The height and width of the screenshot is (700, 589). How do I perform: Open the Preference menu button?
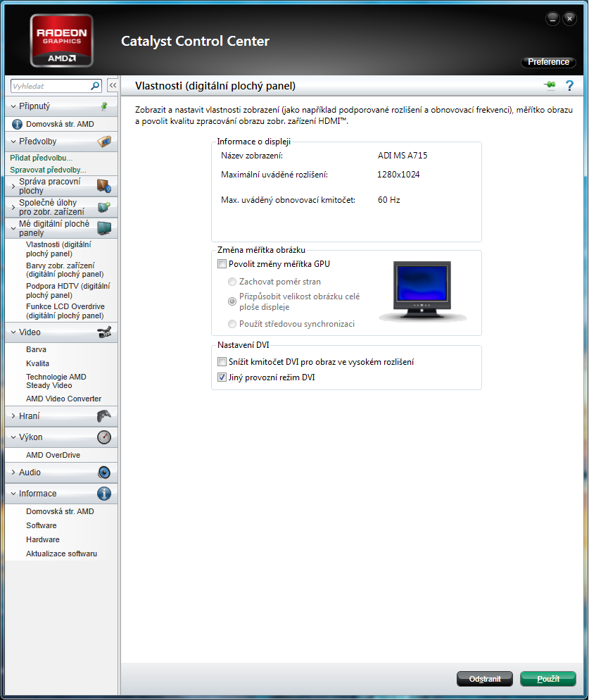pyautogui.click(x=548, y=62)
